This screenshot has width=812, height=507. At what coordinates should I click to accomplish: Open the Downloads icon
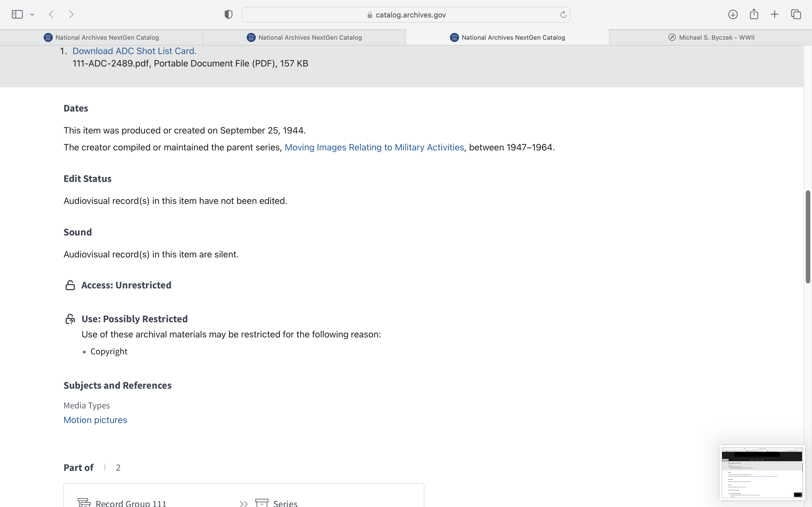[733, 14]
